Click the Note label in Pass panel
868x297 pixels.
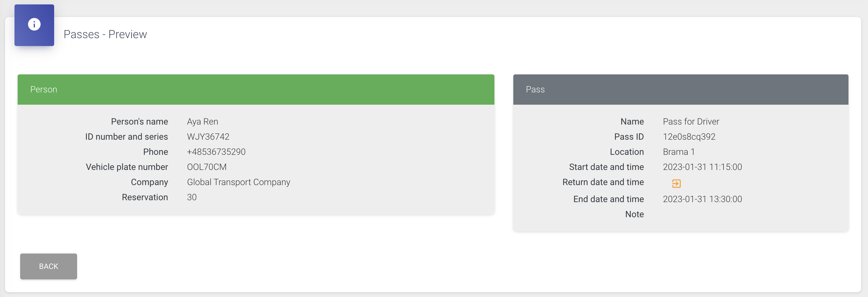pos(634,214)
